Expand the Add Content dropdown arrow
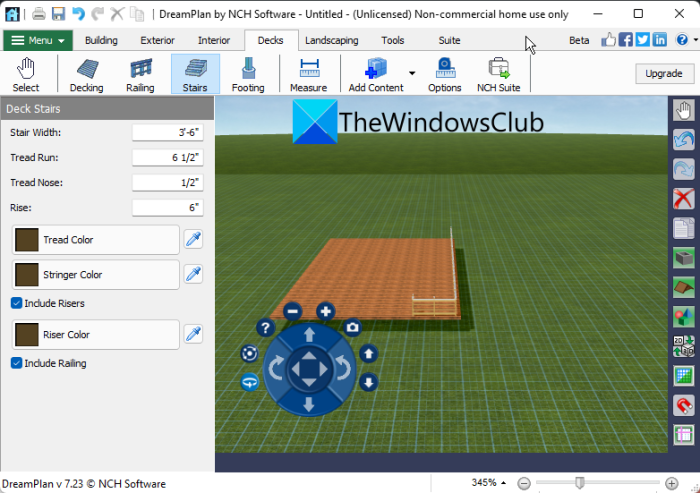This screenshot has width=700, height=493. pyautogui.click(x=412, y=73)
